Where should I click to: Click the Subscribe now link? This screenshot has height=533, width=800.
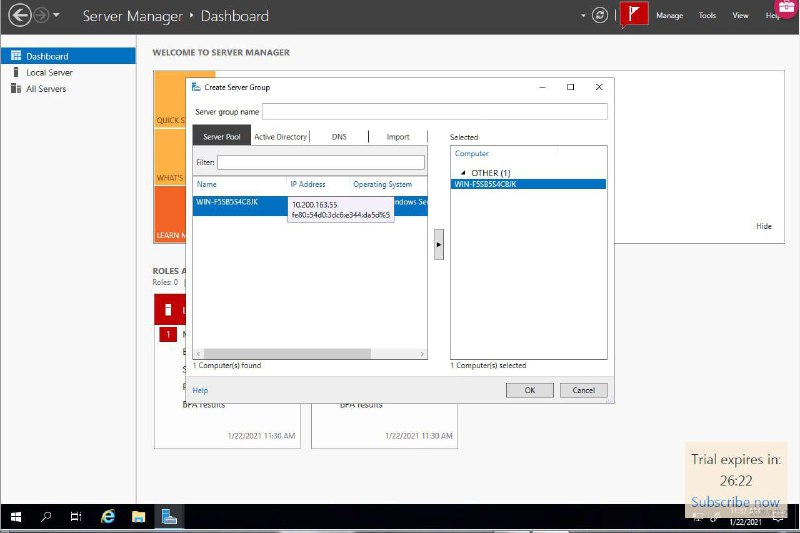pos(735,502)
